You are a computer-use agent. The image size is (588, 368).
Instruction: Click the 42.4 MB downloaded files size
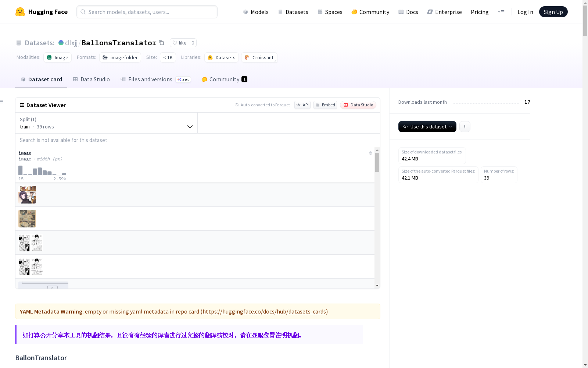click(x=410, y=159)
